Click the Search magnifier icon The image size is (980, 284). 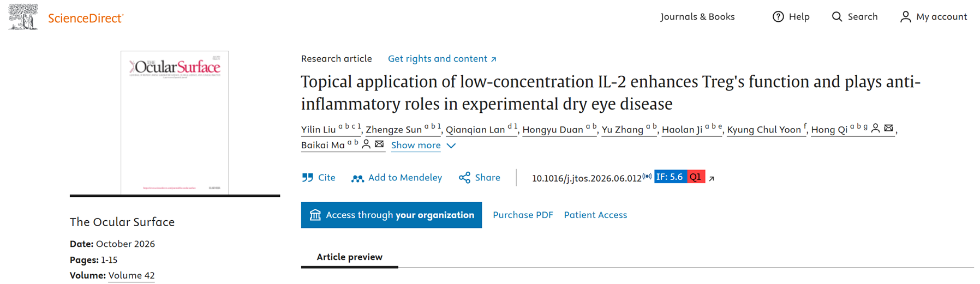[x=836, y=17]
